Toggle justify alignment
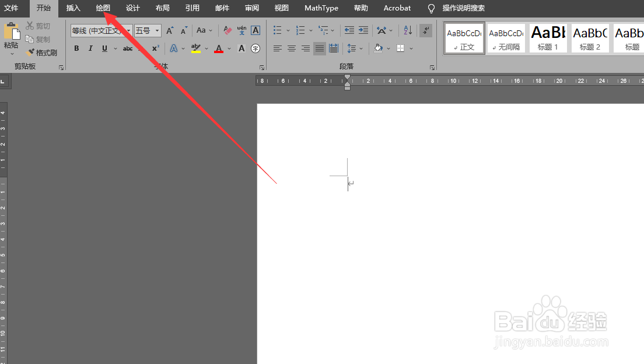 click(320, 48)
